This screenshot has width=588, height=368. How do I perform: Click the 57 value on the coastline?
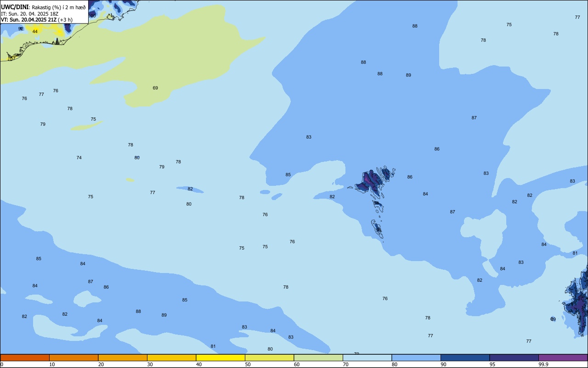pos(12,58)
